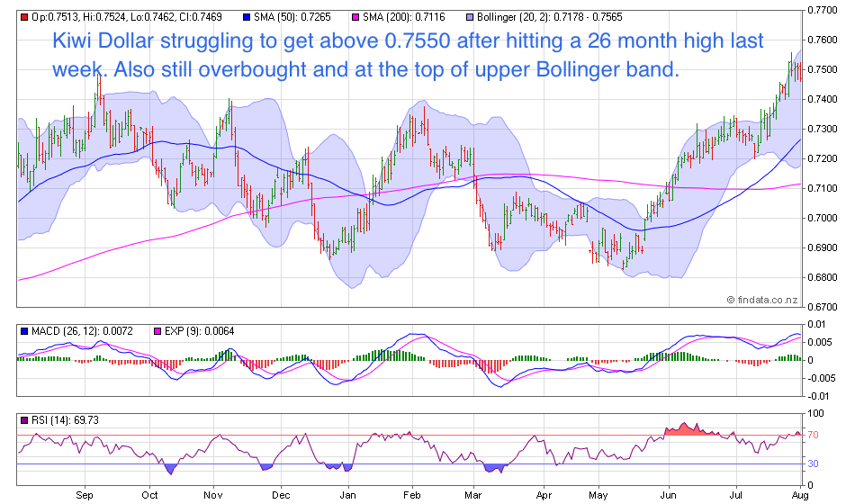Click the Feb month label

click(x=412, y=495)
